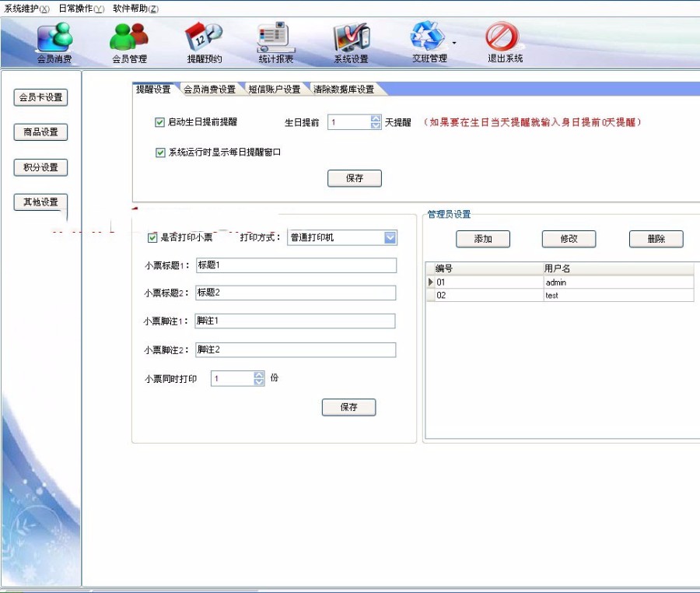Expand arrow next to 交班管理
This screenshot has height=593, width=700.
(x=454, y=43)
